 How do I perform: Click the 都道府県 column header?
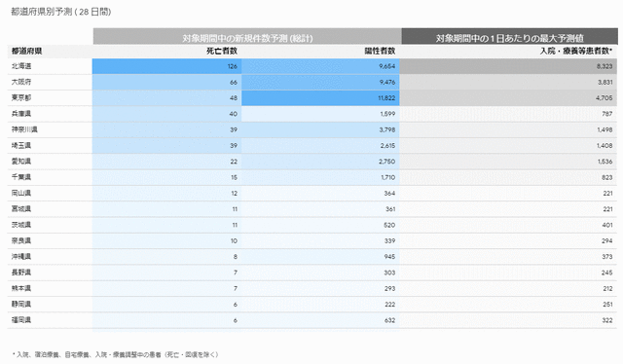[26, 51]
